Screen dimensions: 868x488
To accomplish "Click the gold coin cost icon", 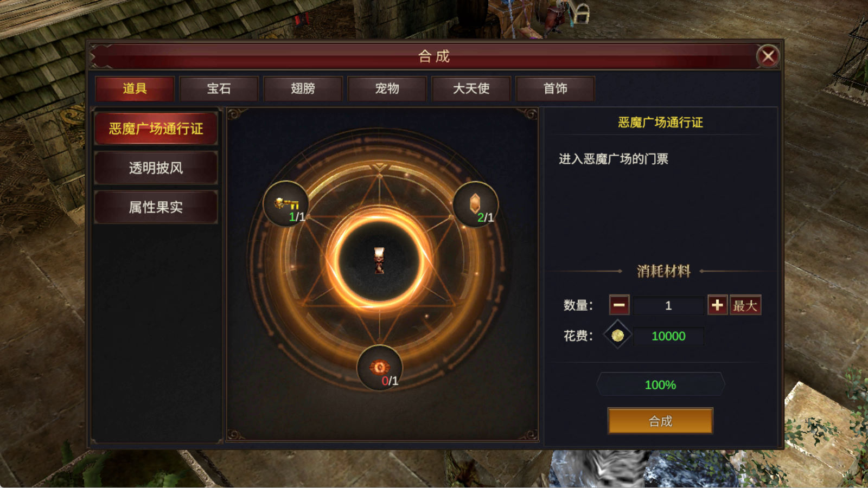I will click(617, 336).
